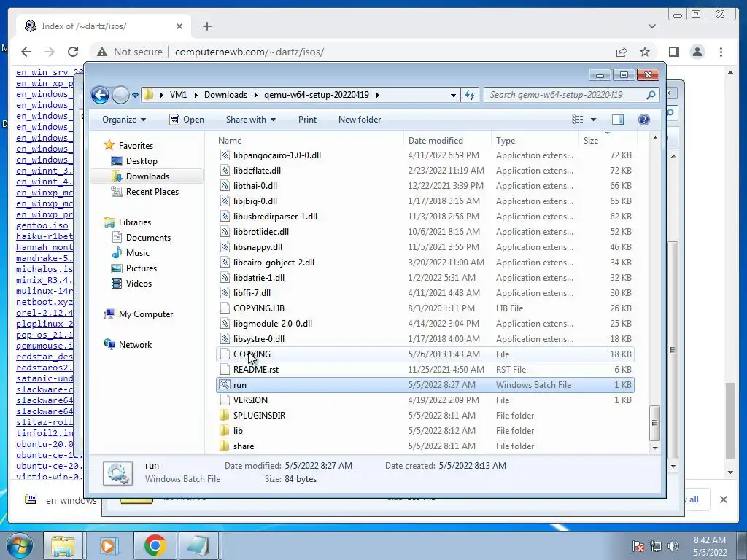Expand the view options dropdown arrow
This screenshot has height=560, width=747.
(594, 120)
